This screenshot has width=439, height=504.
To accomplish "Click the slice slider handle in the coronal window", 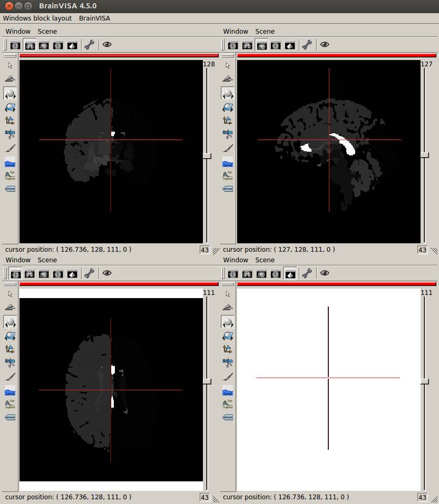I will pos(207,156).
